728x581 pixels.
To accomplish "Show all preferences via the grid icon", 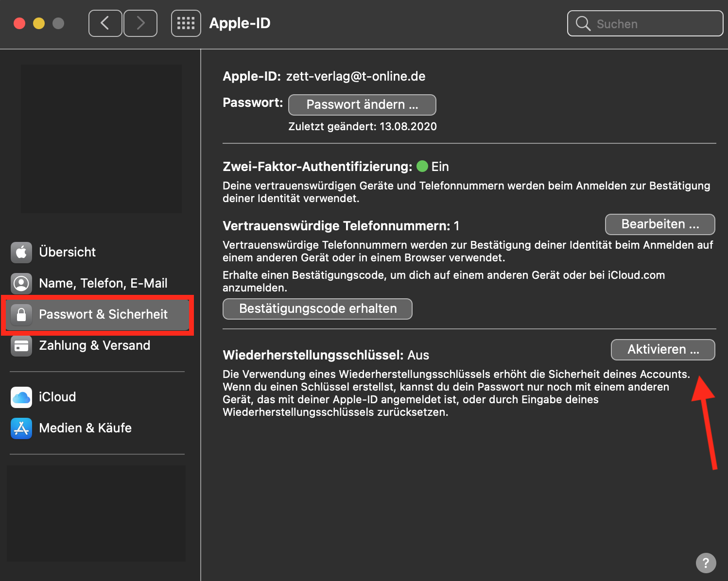I will click(186, 23).
